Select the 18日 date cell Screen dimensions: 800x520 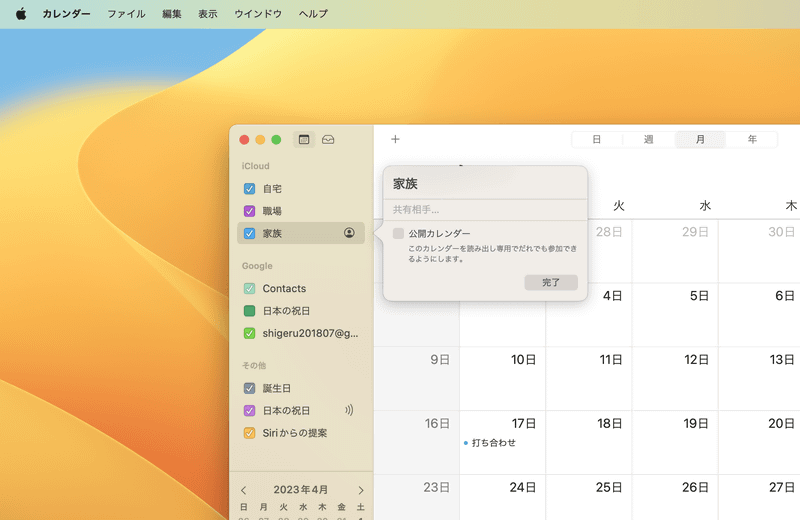[589, 442]
